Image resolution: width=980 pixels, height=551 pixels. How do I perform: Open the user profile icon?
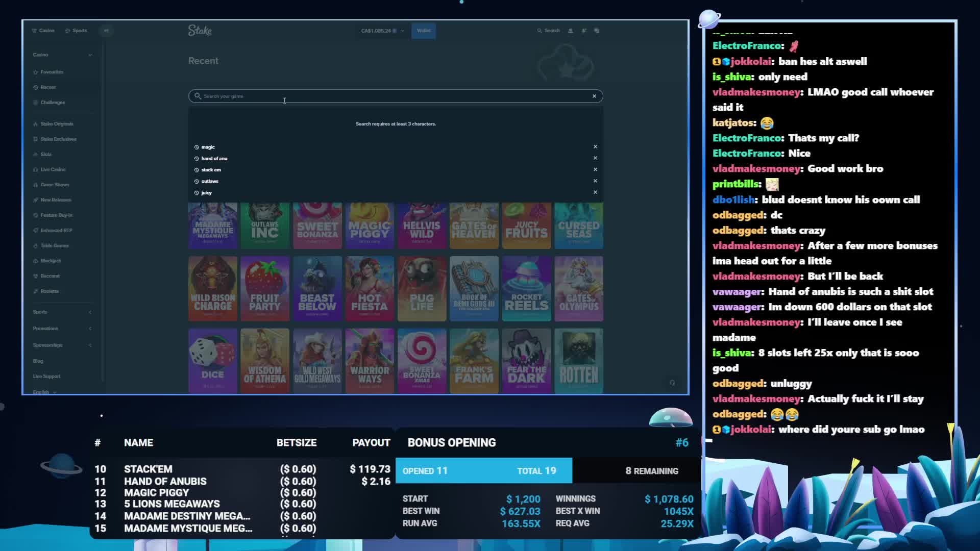pos(571,31)
